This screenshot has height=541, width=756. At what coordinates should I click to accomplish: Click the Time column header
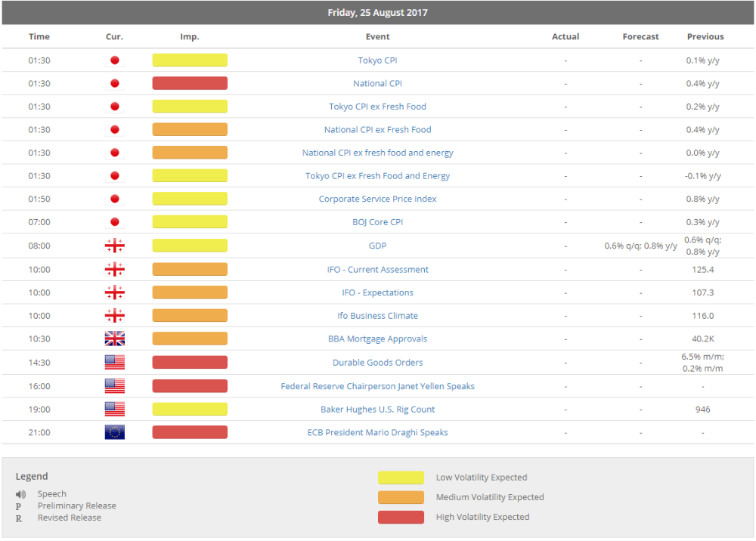click(x=39, y=36)
